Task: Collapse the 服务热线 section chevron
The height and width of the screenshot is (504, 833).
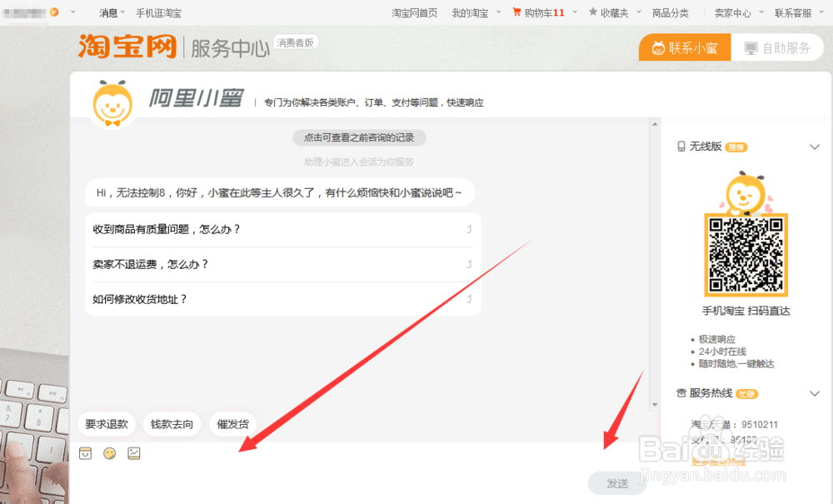Action: (x=815, y=393)
